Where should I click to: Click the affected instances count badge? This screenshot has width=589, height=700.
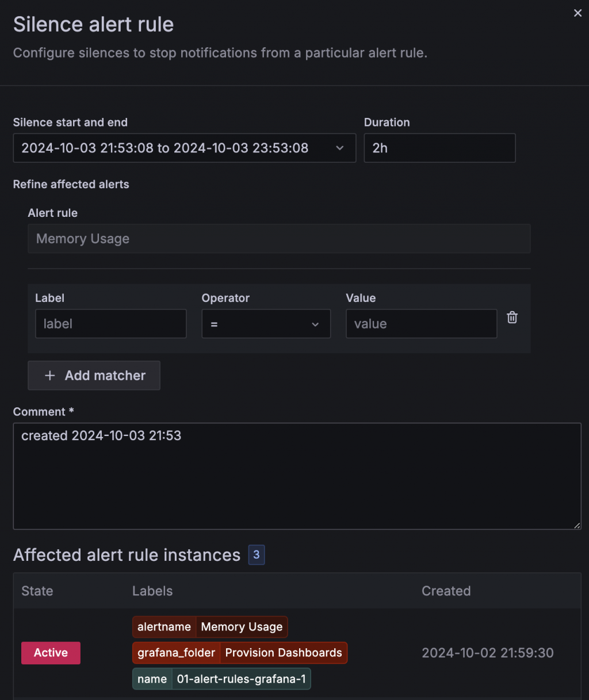point(257,555)
